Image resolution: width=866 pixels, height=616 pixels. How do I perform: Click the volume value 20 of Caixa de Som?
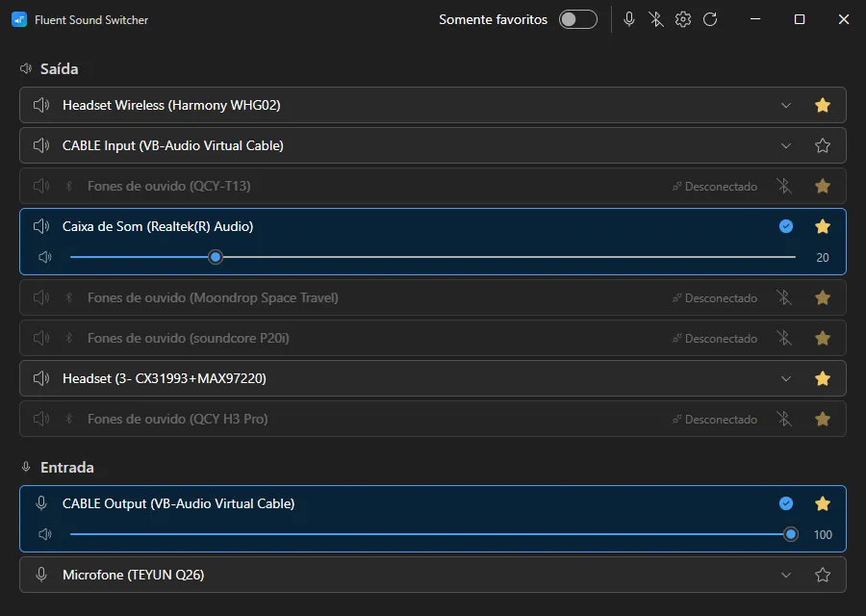[823, 257]
